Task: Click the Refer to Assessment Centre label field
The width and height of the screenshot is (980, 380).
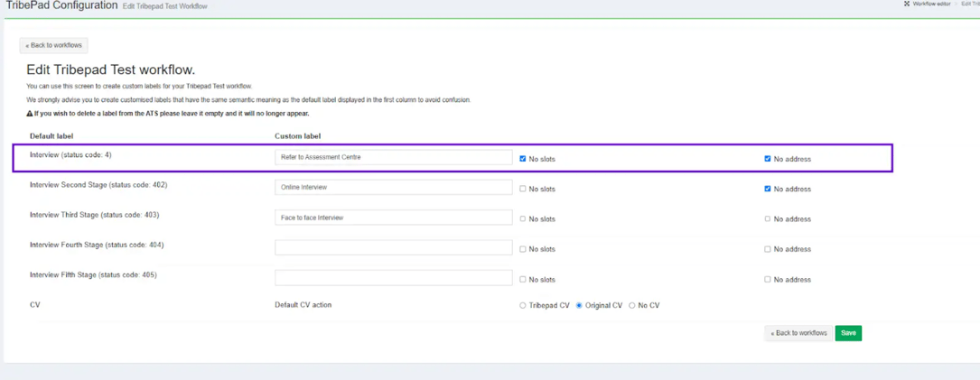Action: click(393, 157)
